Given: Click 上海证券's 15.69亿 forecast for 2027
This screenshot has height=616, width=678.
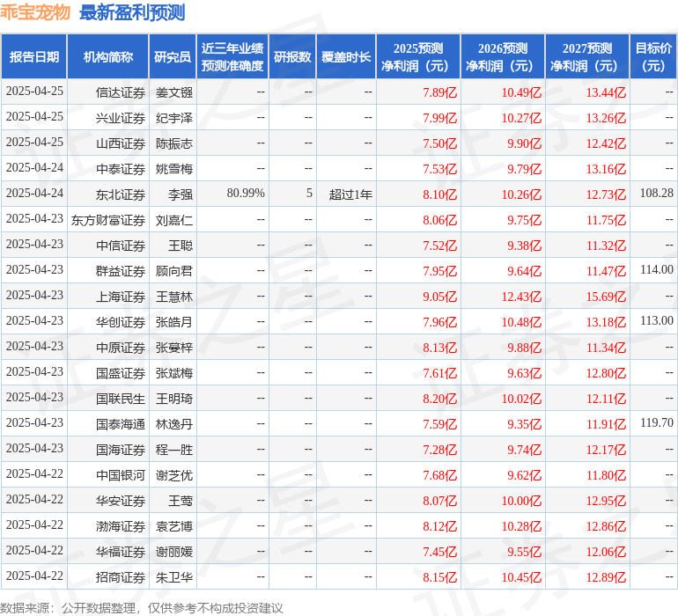Looking at the screenshot, I should pyautogui.click(x=606, y=297).
